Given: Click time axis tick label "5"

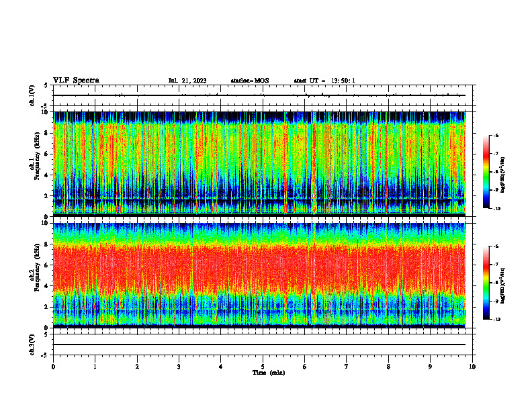Looking at the screenshot, I should click(x=263, y=367).
